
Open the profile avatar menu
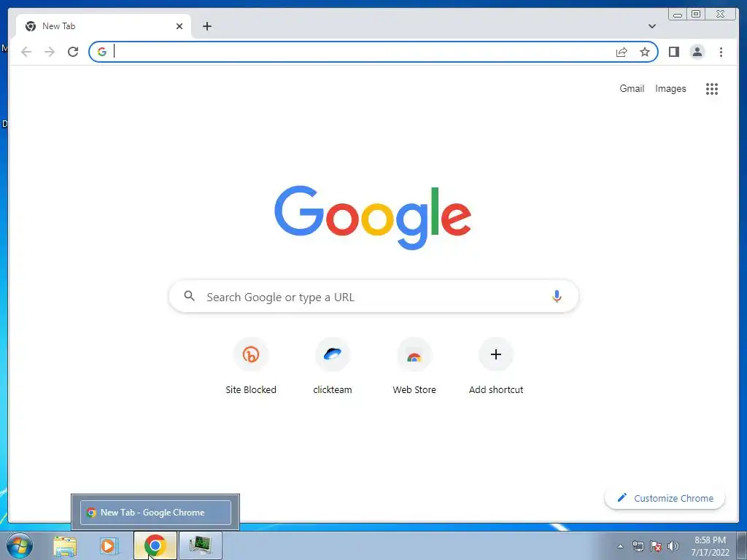(x=697, y=52)
